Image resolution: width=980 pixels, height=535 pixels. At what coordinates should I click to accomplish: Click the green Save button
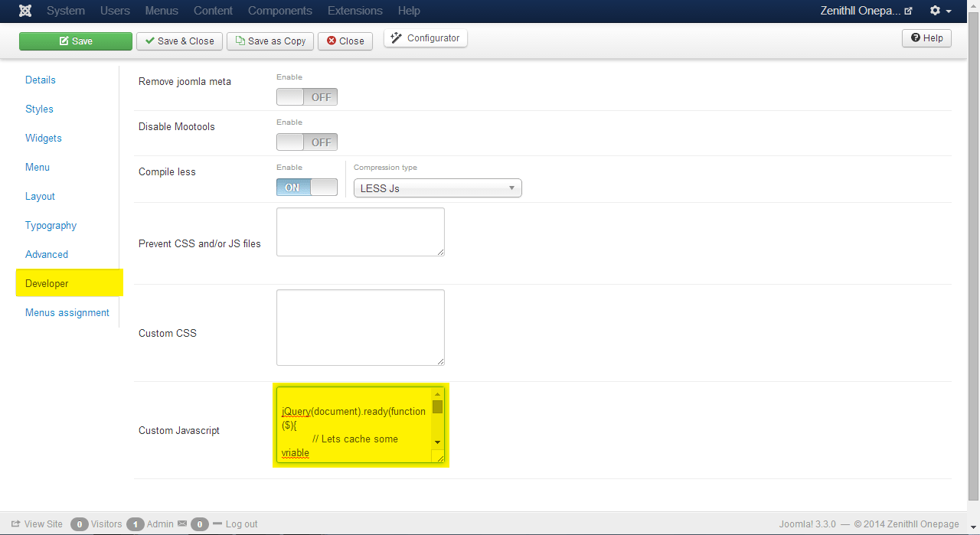[76, 41]
